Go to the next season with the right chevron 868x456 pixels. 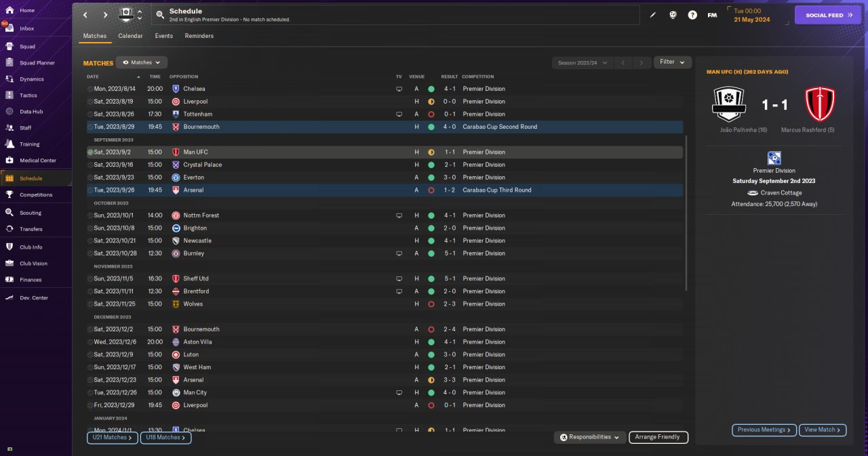[x=642, y=62]
